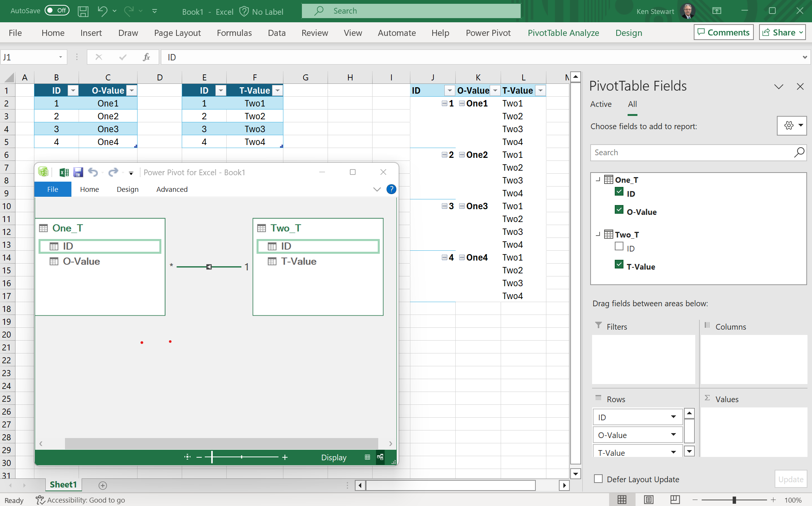Image resolution: width=812 pixels, height=506 pixels.
Task: Click the Name Box showing J1
Action: pyautogui.click(x=30, y=57)
